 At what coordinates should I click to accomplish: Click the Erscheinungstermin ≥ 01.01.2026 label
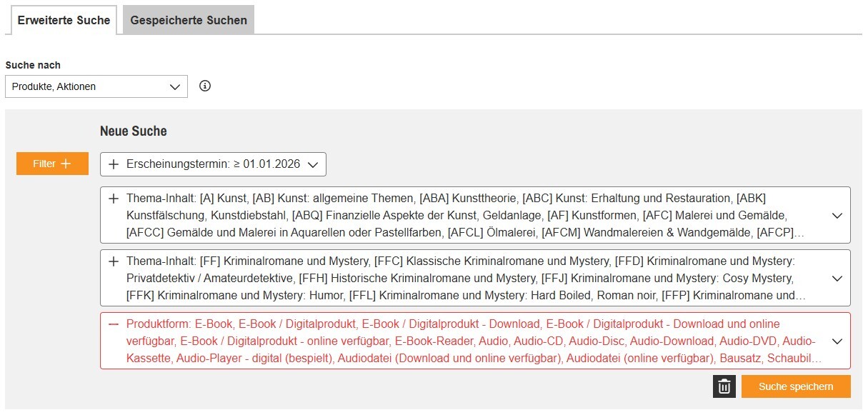pos(212,164)
